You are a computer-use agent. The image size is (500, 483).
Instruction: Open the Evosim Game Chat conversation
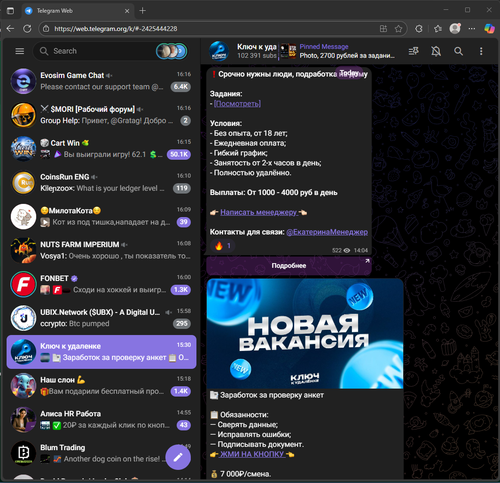pyautogui.click(x=101, y=81)
